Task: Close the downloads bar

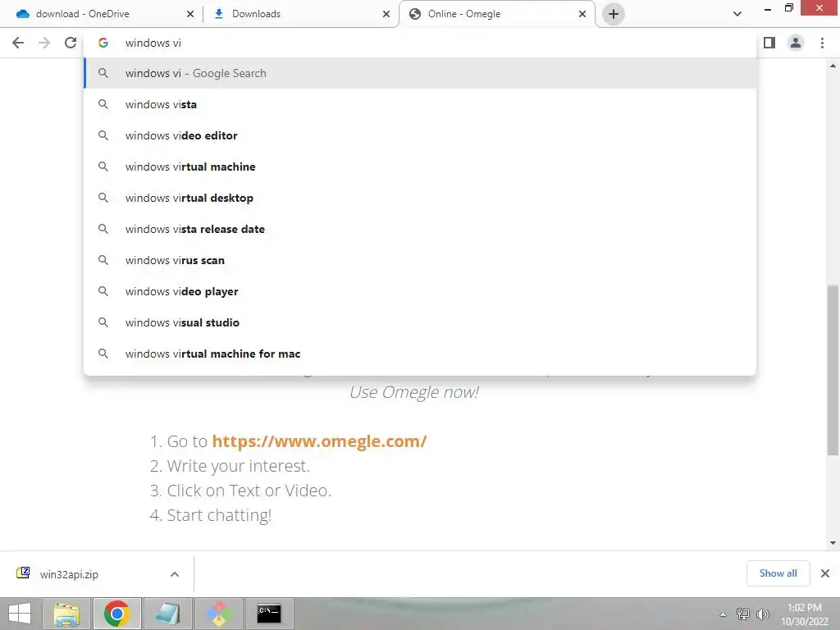Action: 825,573
